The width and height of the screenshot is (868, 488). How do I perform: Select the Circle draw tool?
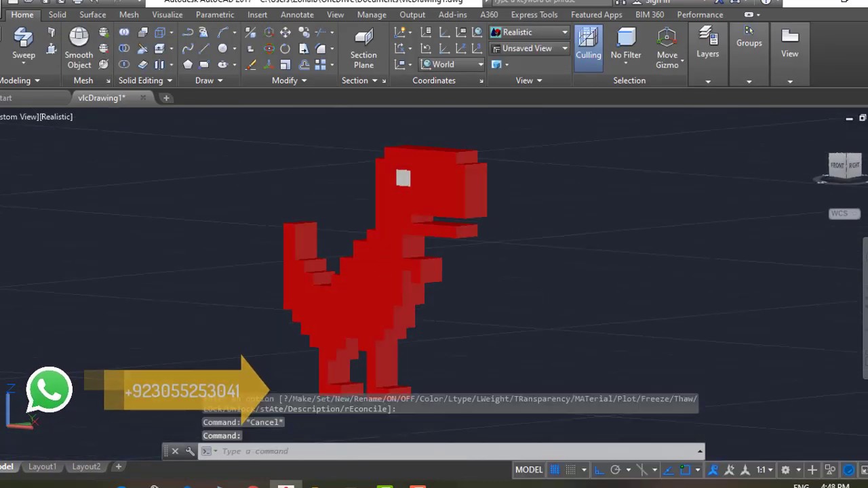pyautogui.click(x=222, y=48)
